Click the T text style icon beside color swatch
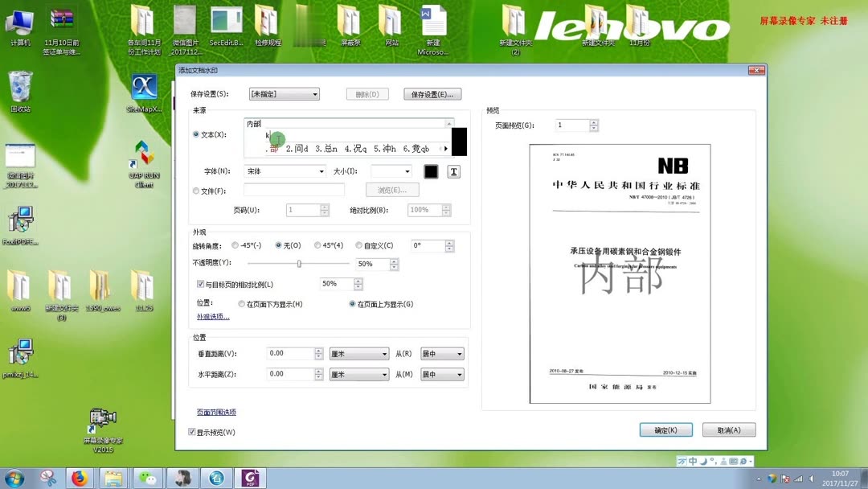The height and width of the screenshot is (489, 868). tap(453, 171)
